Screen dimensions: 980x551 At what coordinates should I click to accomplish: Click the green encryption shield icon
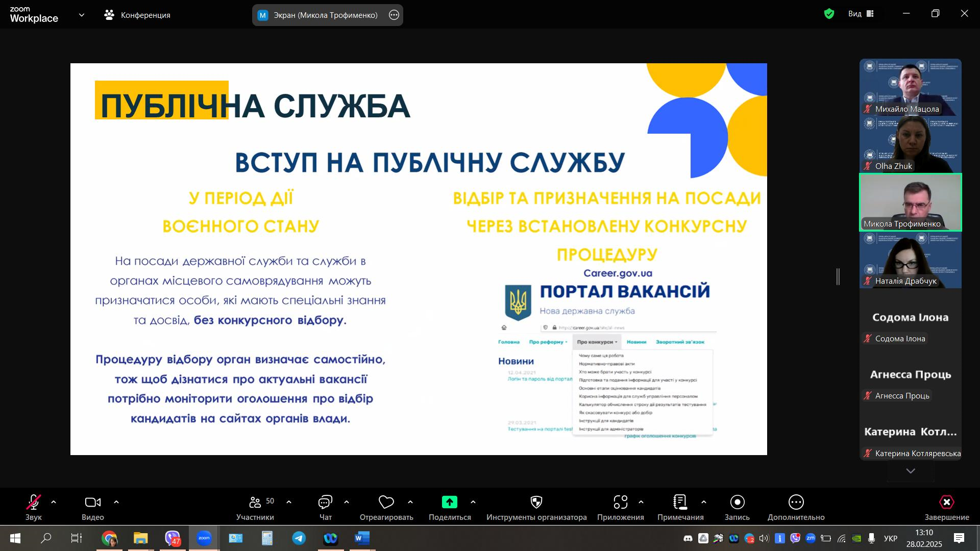pos(829,14)
